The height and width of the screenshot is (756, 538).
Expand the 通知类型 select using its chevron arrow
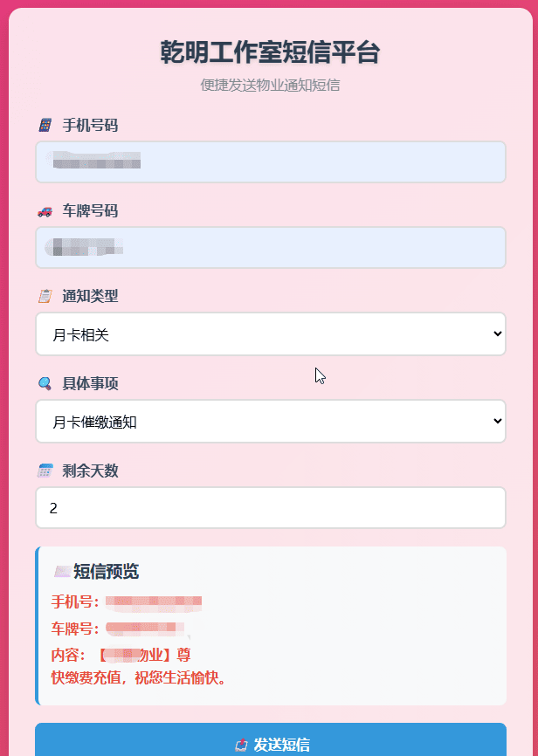coord(499,333)
